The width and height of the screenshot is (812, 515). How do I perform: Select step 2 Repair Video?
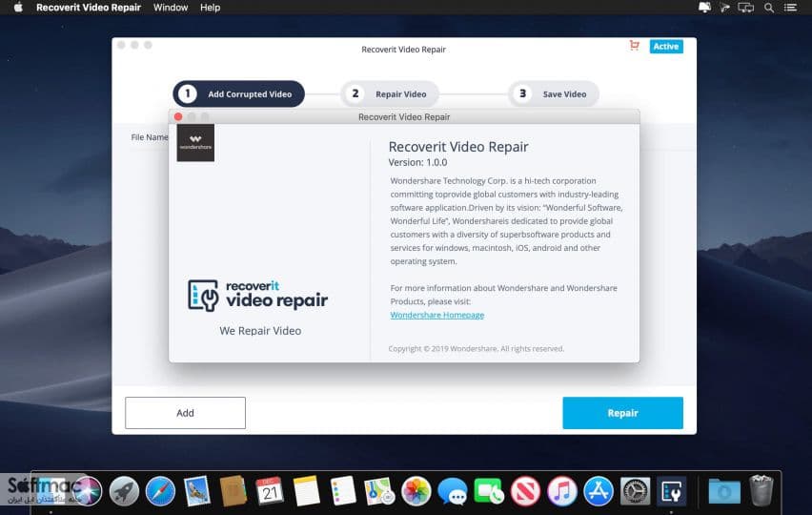(390, 93)
